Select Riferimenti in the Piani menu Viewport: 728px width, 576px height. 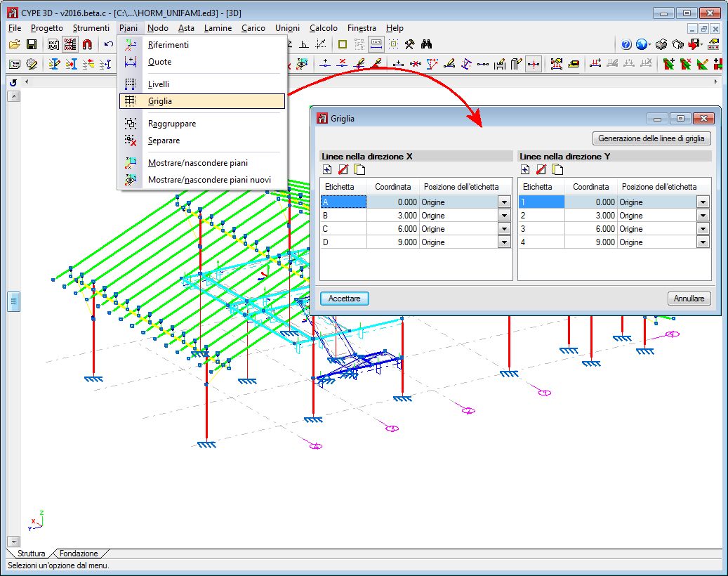tap(202, 45)
